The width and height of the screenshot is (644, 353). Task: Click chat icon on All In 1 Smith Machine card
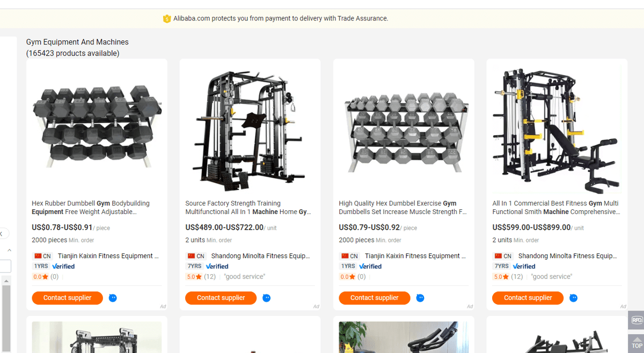coord(573,298)
